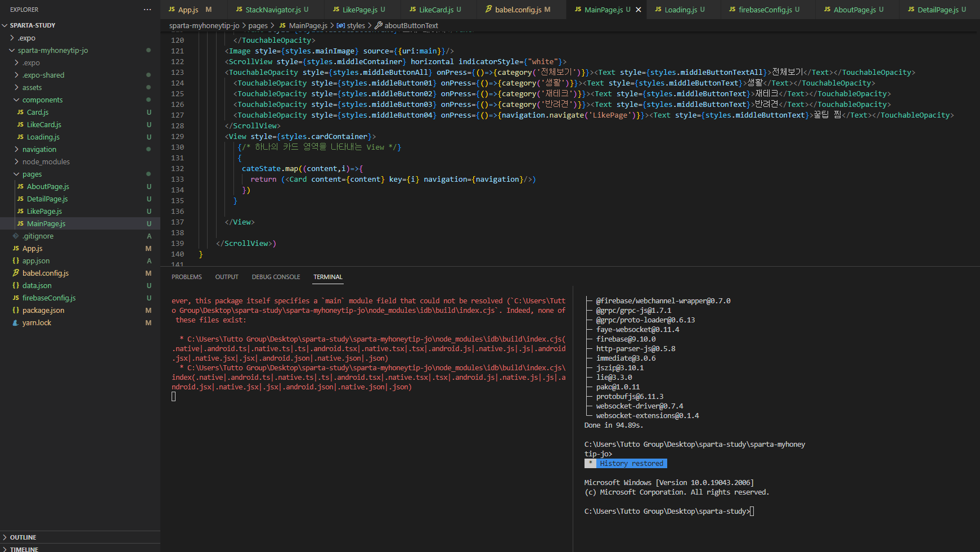Image resolution: width=980 pixels, height=552 pixels.
Task: Click the JS icon in the MainPage.js breadcrumb
Action: pos(282,26)
